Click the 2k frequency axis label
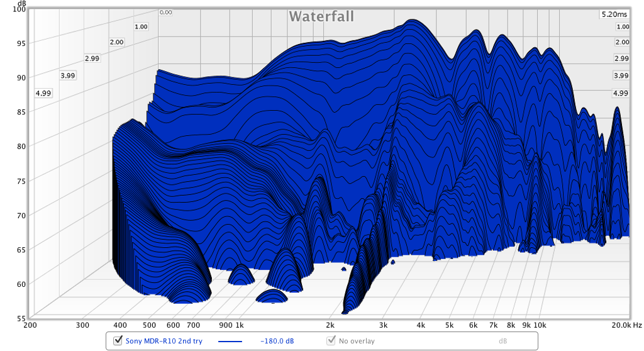 (330, 325)
